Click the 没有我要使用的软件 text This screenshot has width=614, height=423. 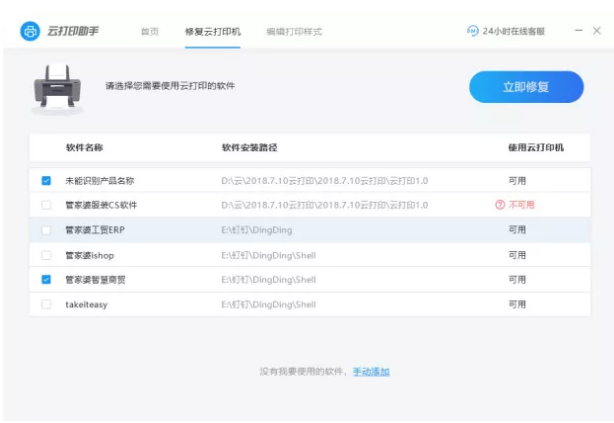tap(301, 371)
